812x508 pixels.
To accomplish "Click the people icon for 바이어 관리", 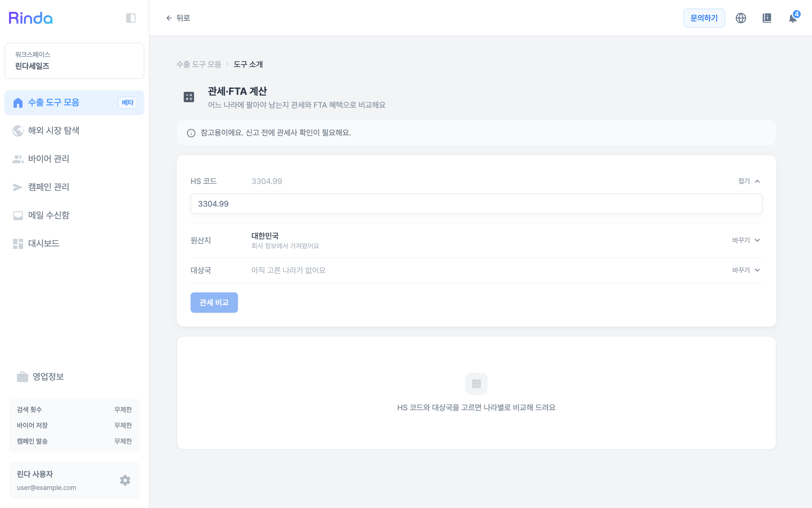I will tap(18, 159).
